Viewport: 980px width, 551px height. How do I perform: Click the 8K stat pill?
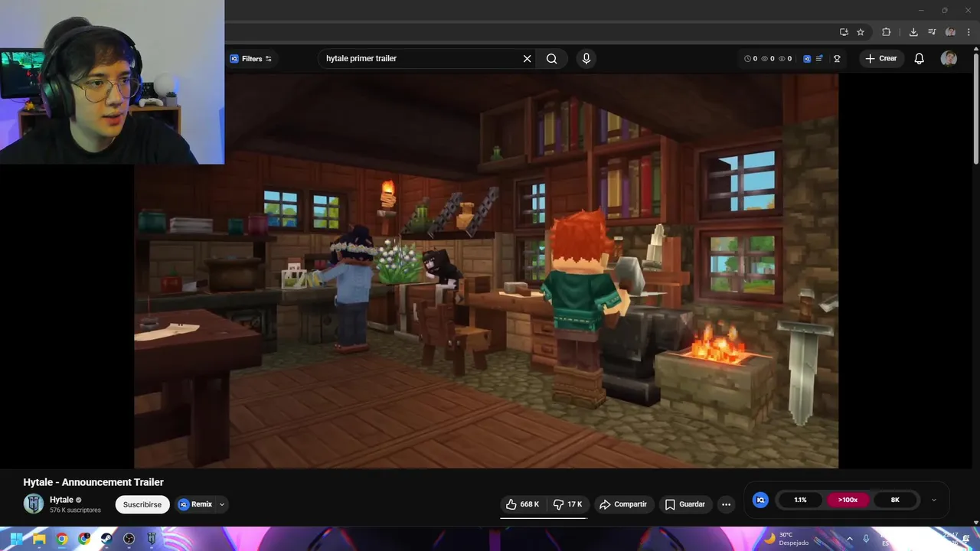click(895, 500)
